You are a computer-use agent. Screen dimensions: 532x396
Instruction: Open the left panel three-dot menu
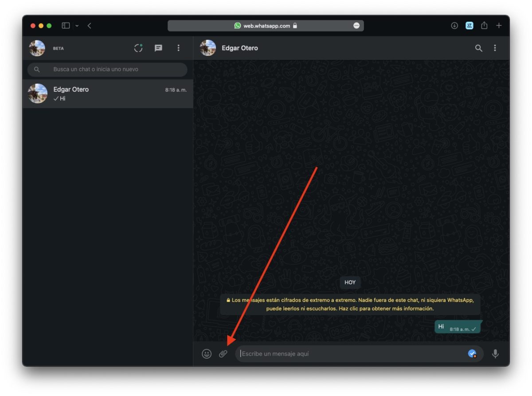pos(179,48)
